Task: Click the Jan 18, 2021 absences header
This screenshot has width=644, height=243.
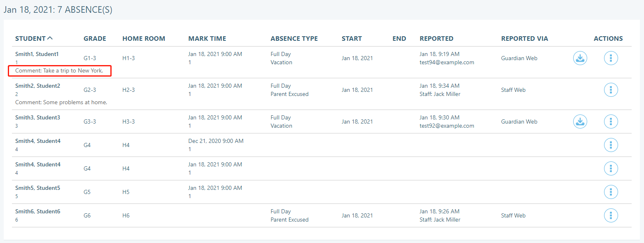Action: pyautogui.click(x=58, y=9)
